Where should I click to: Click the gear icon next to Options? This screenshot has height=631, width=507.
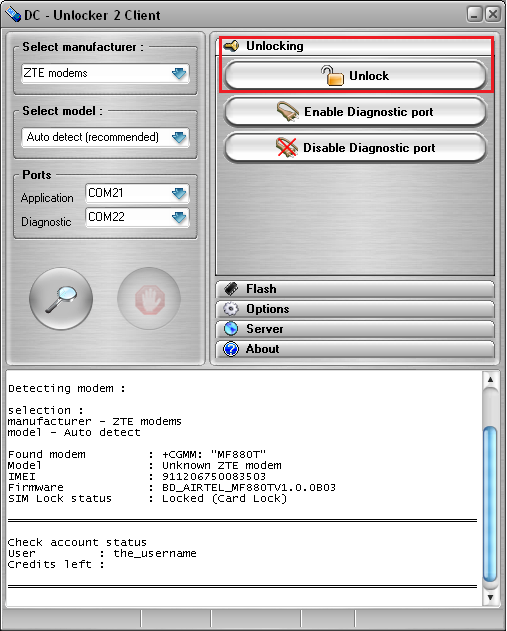click(231, 309)
